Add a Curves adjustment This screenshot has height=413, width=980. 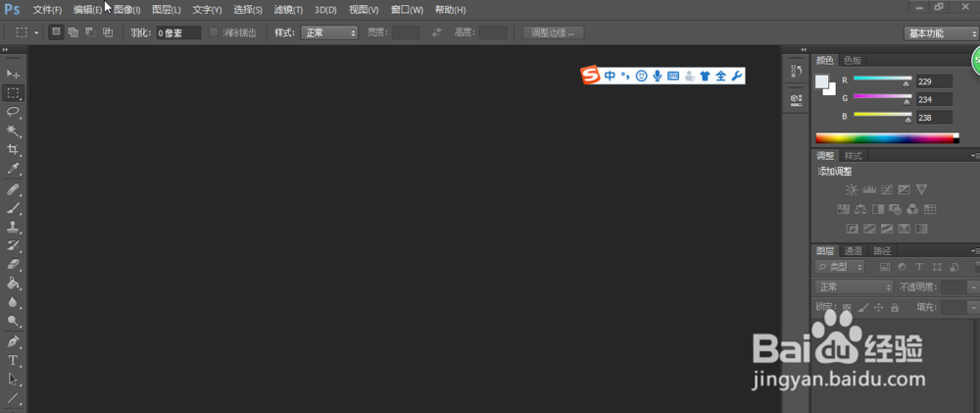(886, 189)
